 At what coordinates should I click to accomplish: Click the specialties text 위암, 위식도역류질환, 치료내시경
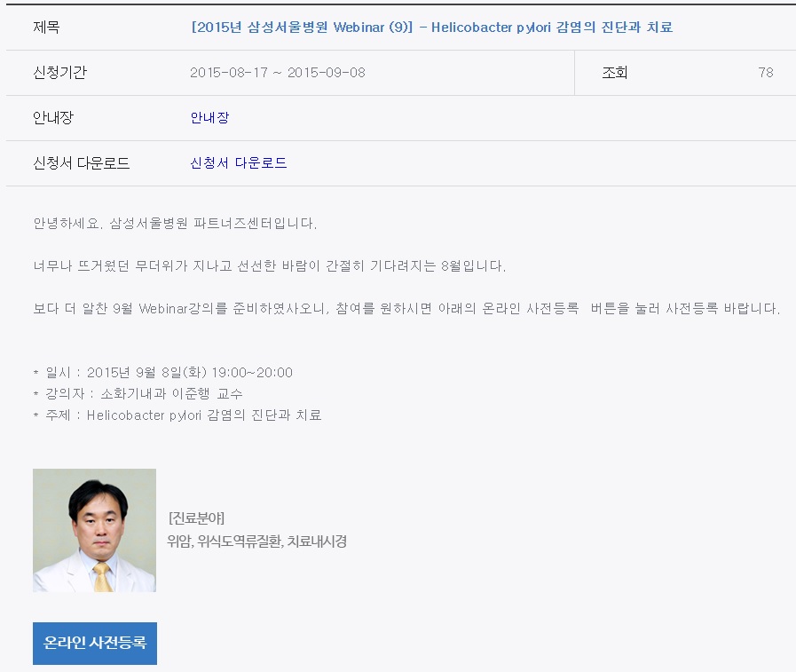click(x=256, y=542)
